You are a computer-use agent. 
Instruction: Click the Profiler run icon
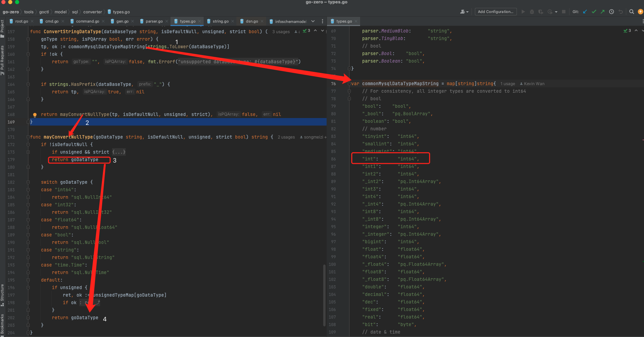pos(550,12)
